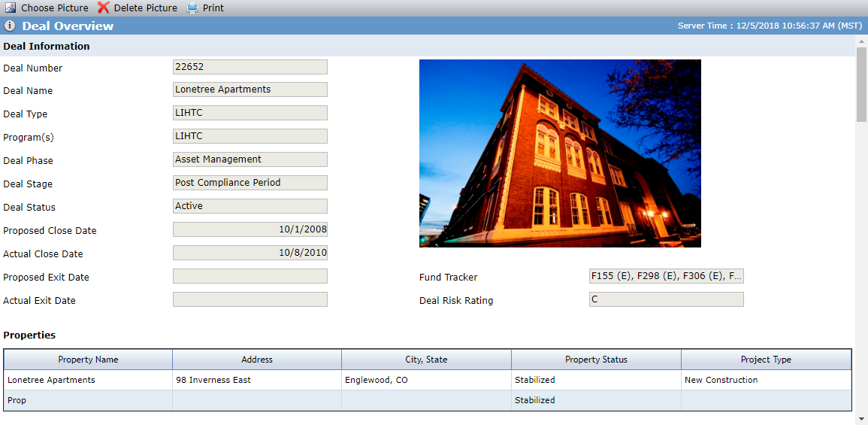Select the Prop property row
The image size is (868, 425).
coord(428,400)
